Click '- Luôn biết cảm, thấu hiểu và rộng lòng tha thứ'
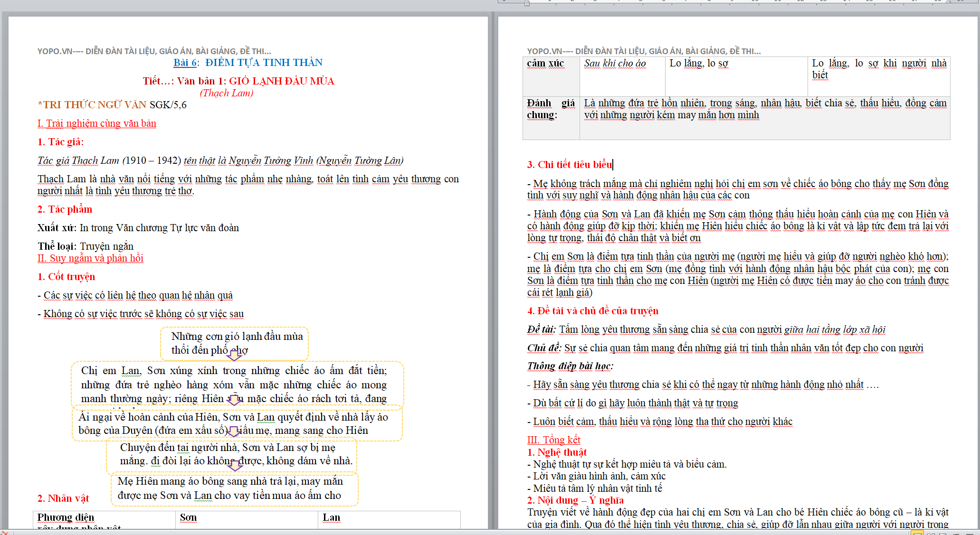This screenshot has height=535, width=980. click(660, 422)
